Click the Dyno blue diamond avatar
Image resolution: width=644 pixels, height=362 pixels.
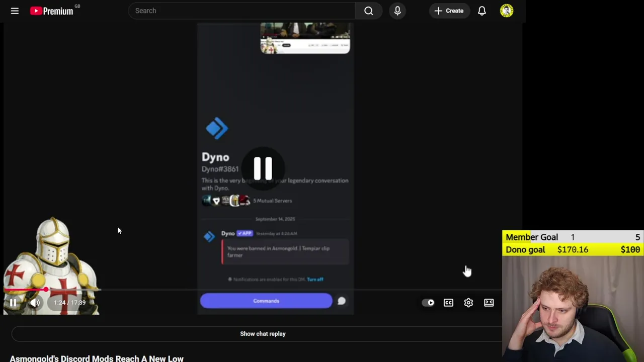[x=217, y=129]
